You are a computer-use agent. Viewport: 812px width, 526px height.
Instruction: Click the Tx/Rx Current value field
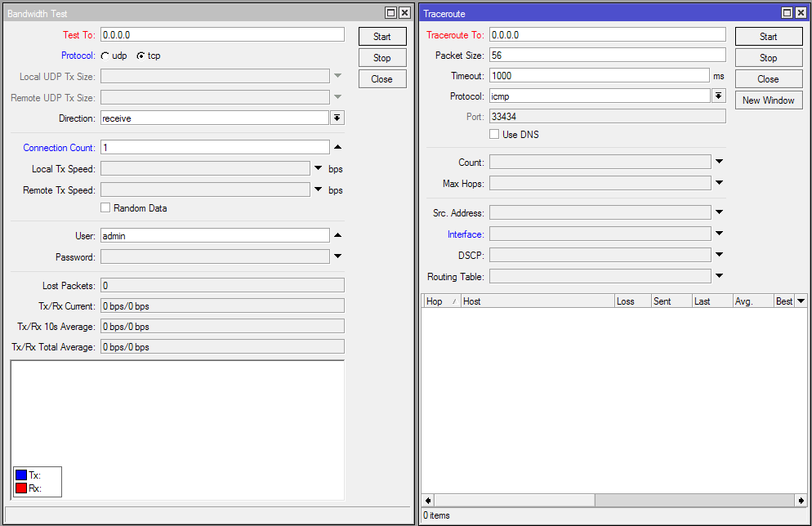[222, 306]
